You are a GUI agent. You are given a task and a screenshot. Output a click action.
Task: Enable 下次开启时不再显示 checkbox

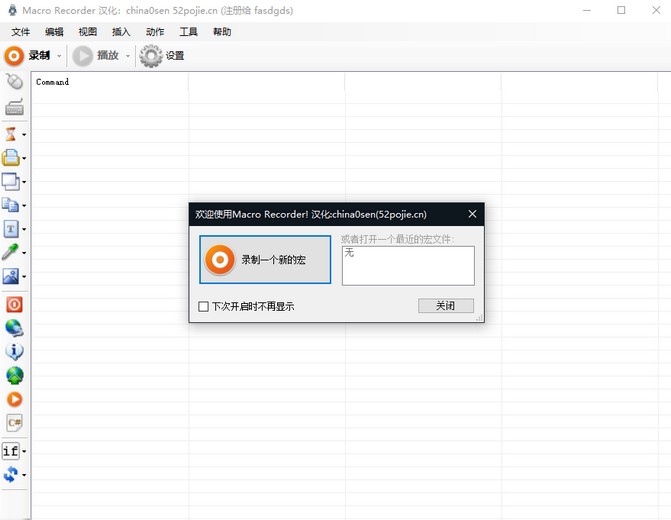pyautogui.click(x=204, y=306)
